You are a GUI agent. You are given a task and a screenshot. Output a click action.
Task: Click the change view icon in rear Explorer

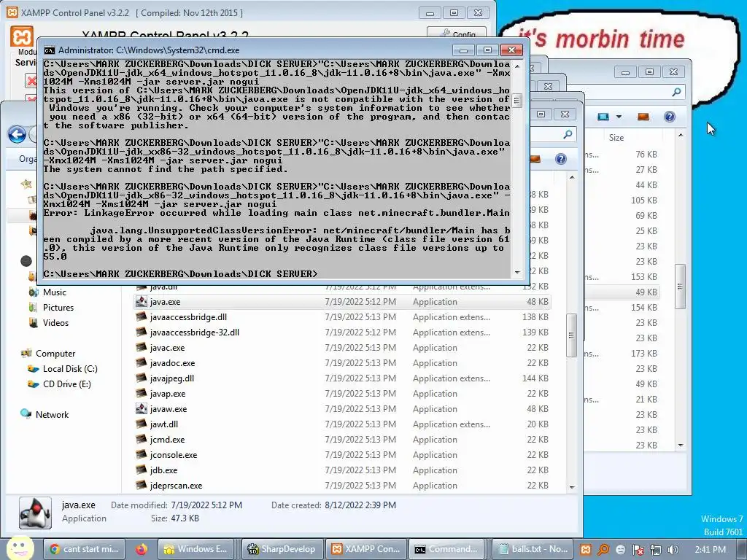(x=603, y=117)
